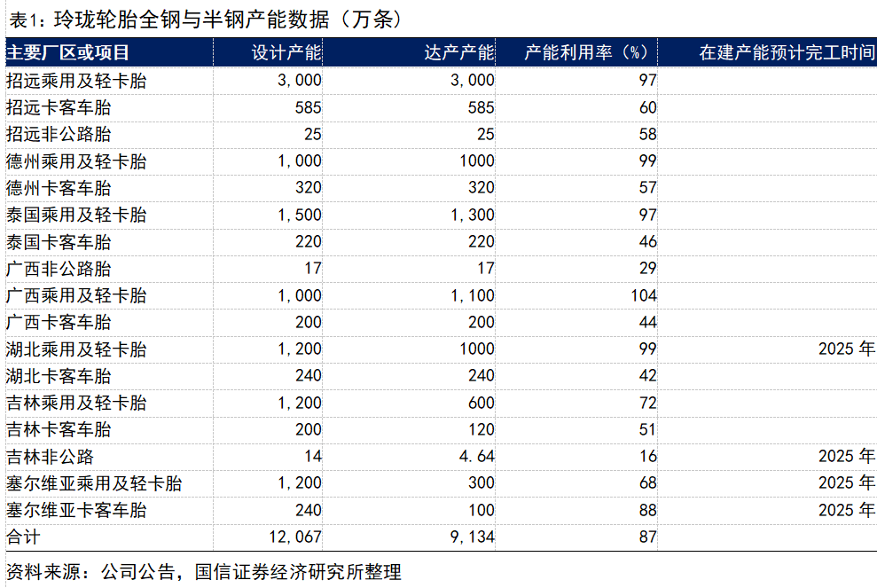877x588 pixels.
Task: Select achieved capacity '300' in 塞尔维亚乘用 row
Action: (x=481, y=483)
